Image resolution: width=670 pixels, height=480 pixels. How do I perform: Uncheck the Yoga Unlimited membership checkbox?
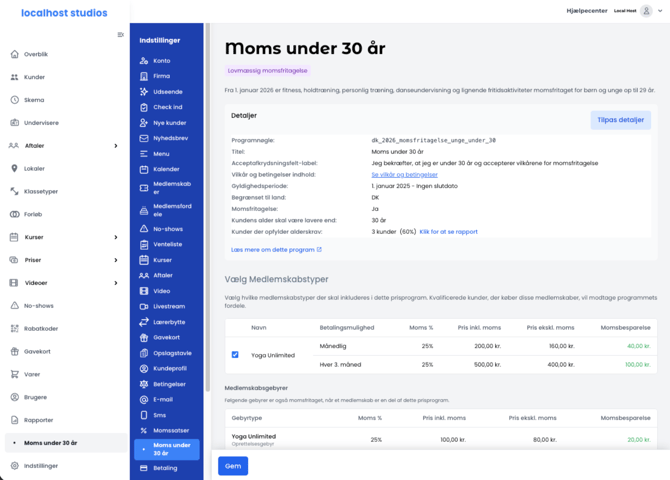coord(235,354)
